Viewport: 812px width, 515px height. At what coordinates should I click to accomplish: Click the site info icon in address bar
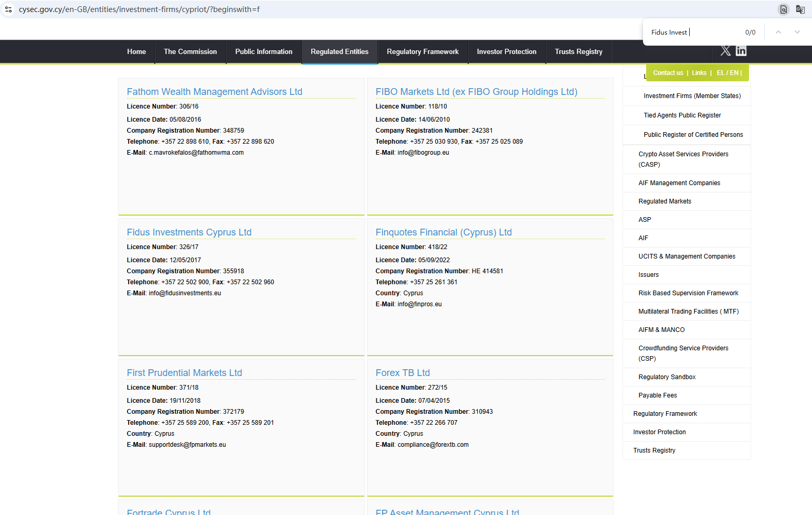click(8, 9)
